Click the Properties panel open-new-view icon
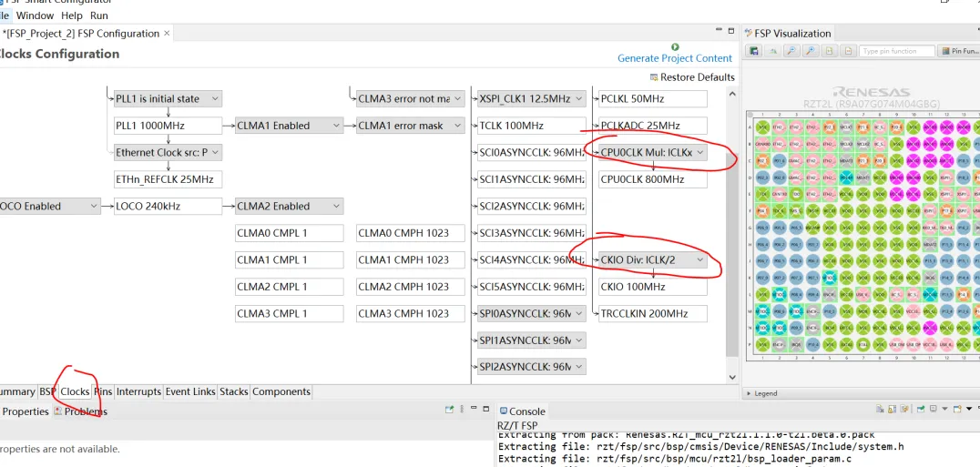The image size is (980, 467). point(449,410)
